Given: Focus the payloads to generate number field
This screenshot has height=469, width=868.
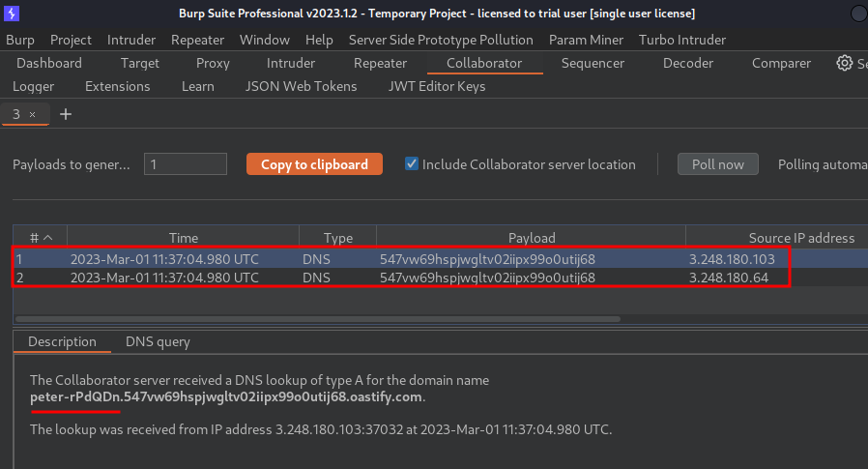Looking at the screenshot, I should point(186,163).
